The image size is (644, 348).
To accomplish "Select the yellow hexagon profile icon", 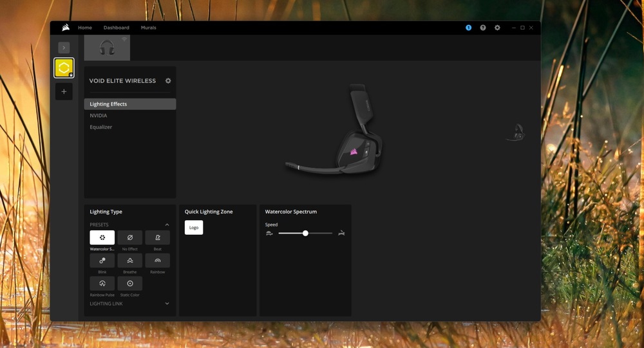I will [64, 68].
